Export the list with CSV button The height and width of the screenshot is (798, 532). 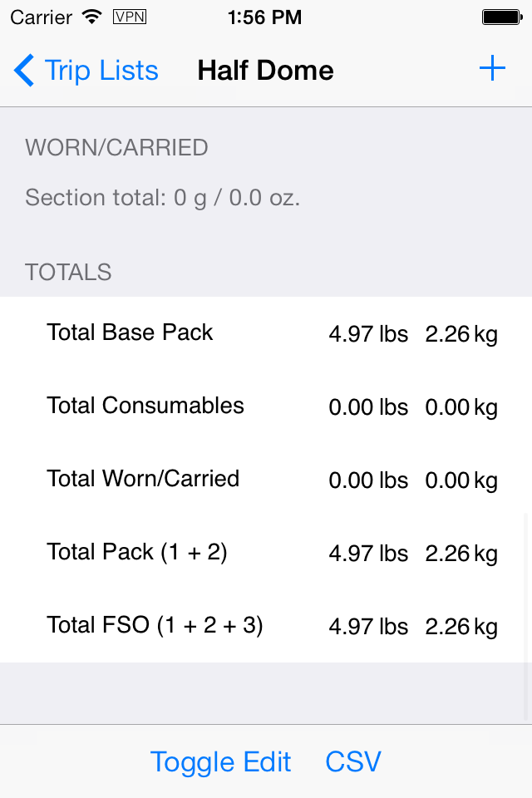[x=353, y=762]
